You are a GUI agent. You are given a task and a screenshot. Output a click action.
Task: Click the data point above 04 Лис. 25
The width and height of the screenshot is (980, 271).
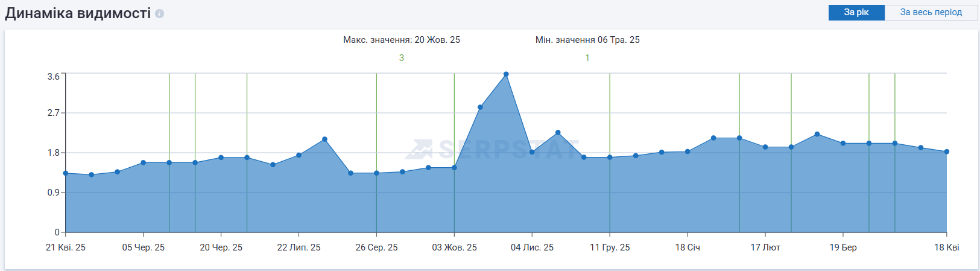pyautogui.click(x=532, y=152)
